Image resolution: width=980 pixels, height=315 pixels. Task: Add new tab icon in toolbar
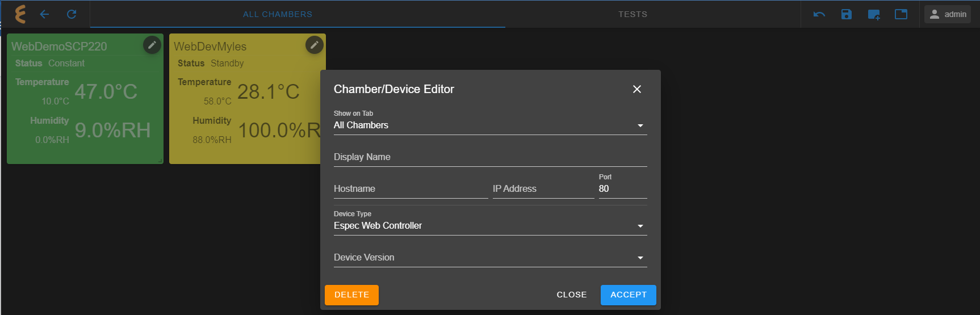point(901,14)
